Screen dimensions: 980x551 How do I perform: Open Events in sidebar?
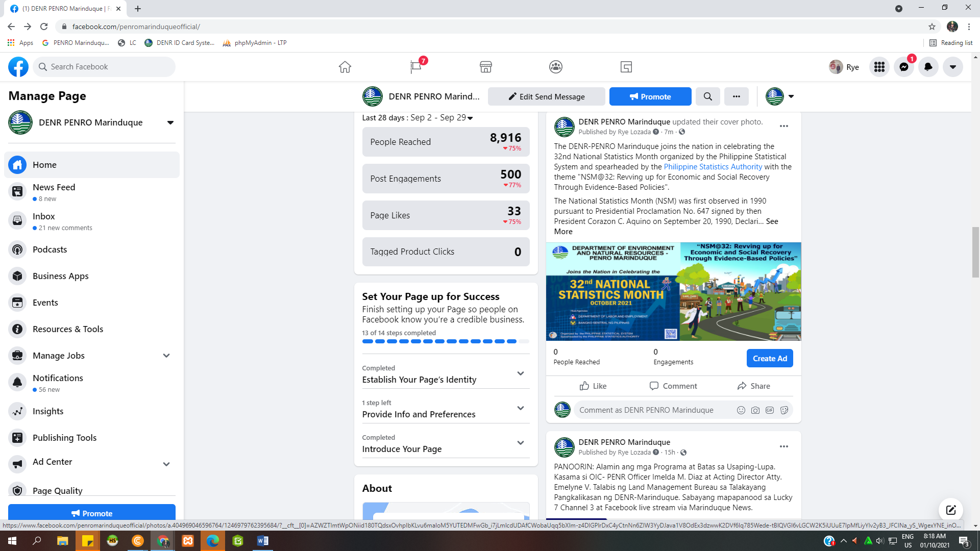[92, 303]
